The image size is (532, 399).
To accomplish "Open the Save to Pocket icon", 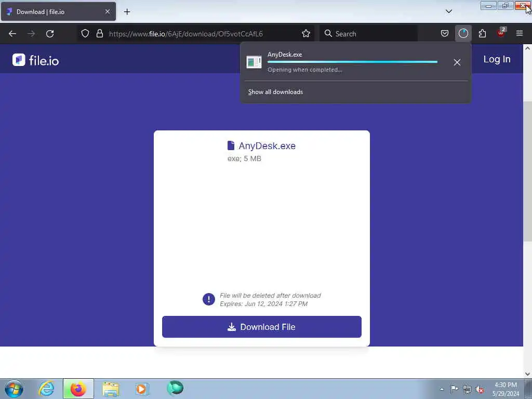I will 445,34.
